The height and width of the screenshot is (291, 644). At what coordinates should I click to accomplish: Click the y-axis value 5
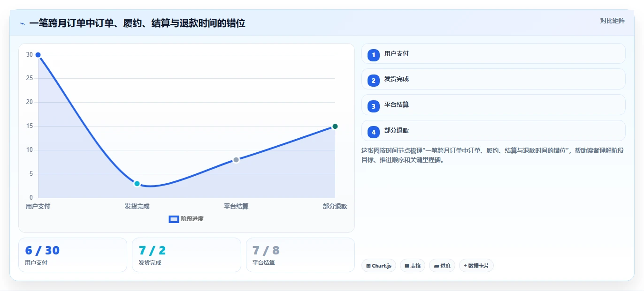(31, 174)
